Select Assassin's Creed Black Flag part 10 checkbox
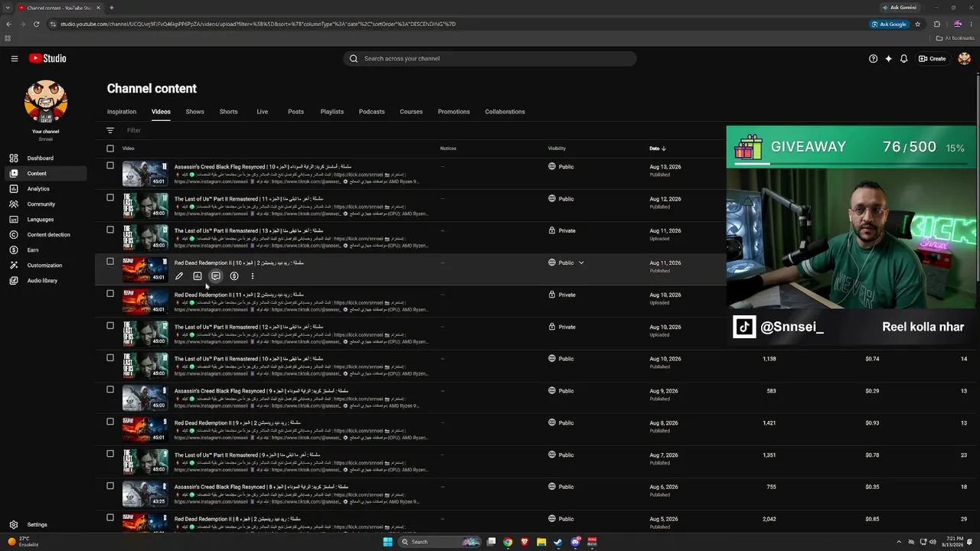980x551 pixels. [x=110, y=166]
